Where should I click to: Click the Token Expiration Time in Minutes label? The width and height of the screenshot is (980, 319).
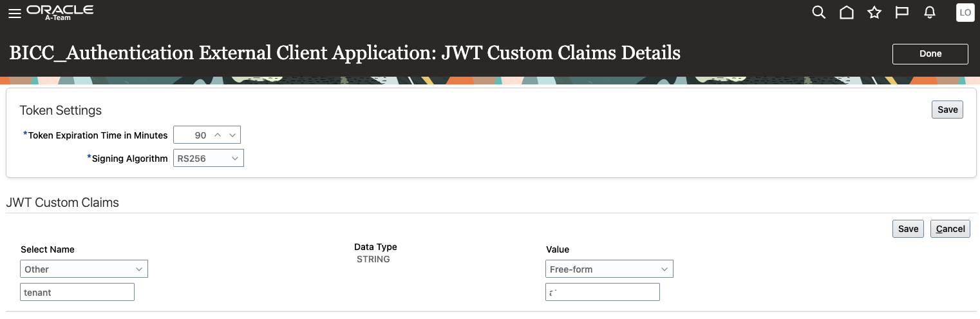[x=98, y=135]
